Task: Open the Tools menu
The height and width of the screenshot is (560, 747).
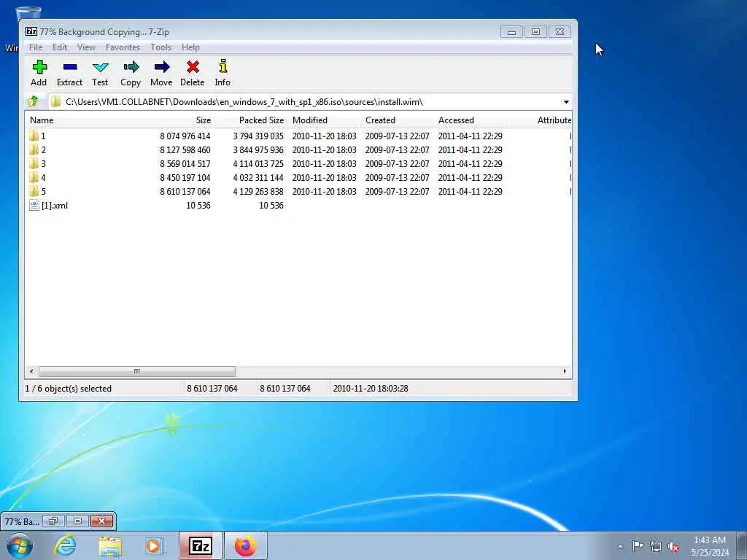Action: [161, 47]
